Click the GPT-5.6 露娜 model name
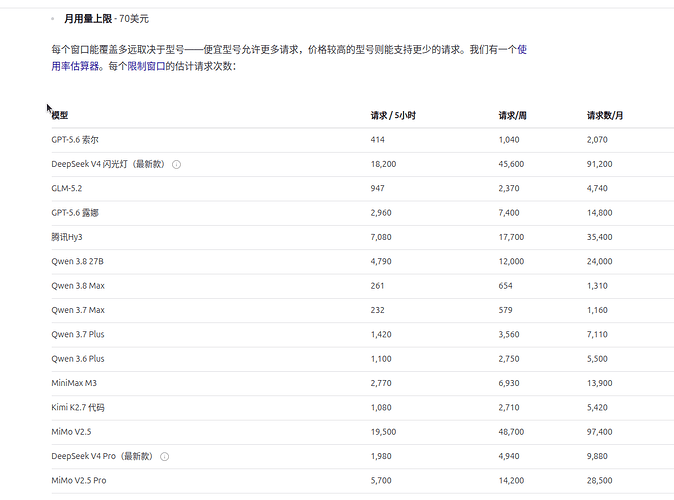The height and width of the screenshot is (500, 674). pyautogui.click(x=75, y=213)
